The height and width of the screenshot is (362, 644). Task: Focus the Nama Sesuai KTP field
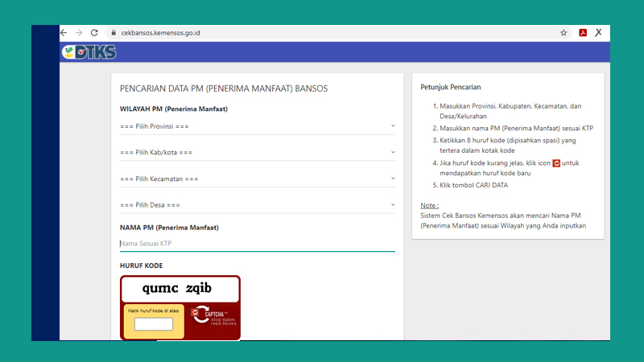(x=258, y=244)
